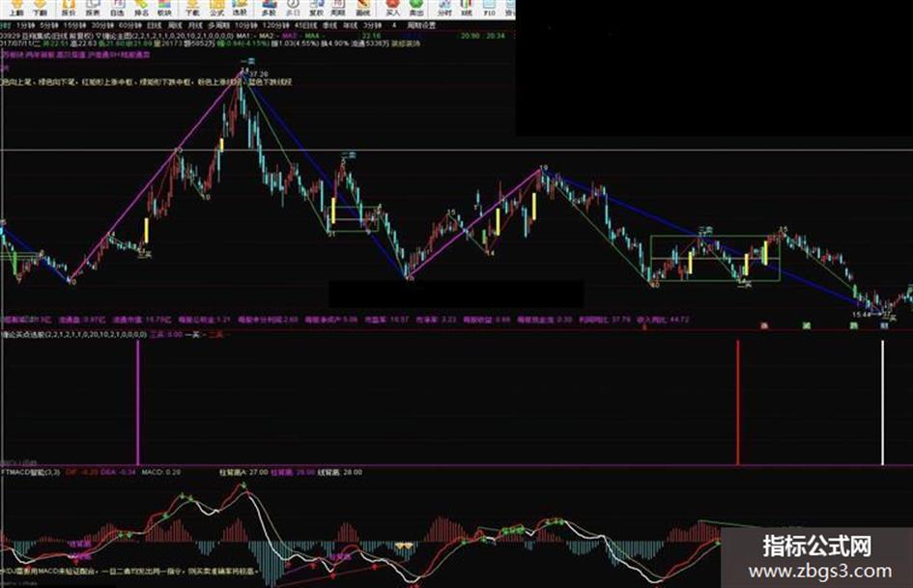This screenshot has height=588, width=913.
Task: Click the 周期 period toolbar icon
Action: tap(338, 8)
